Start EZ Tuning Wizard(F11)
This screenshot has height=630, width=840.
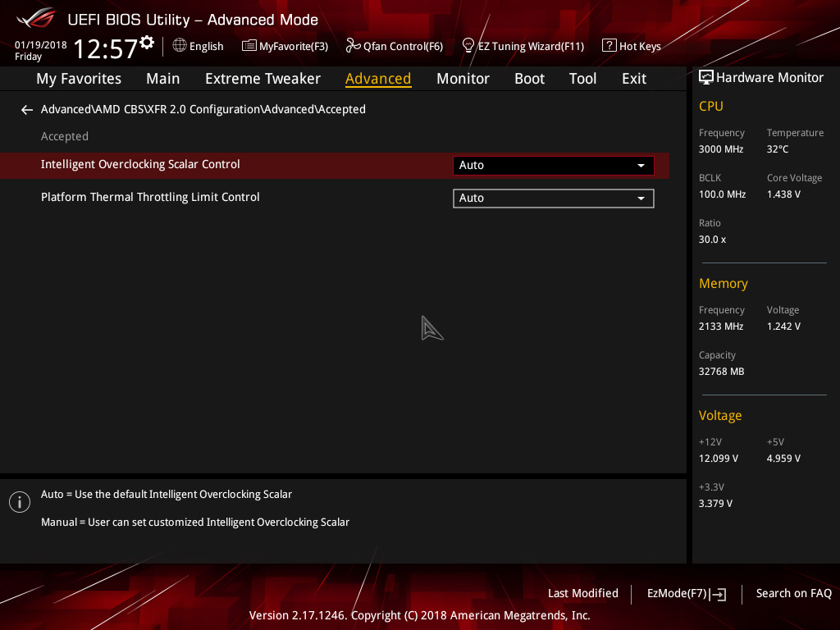[523, 46]
